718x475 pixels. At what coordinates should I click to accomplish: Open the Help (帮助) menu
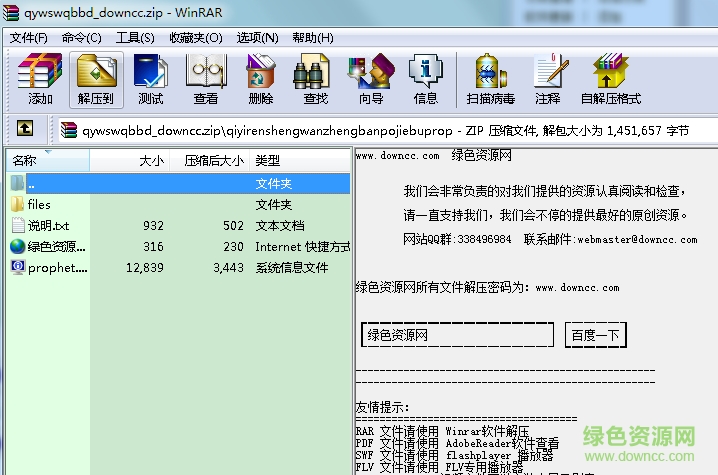click(313, 38)
